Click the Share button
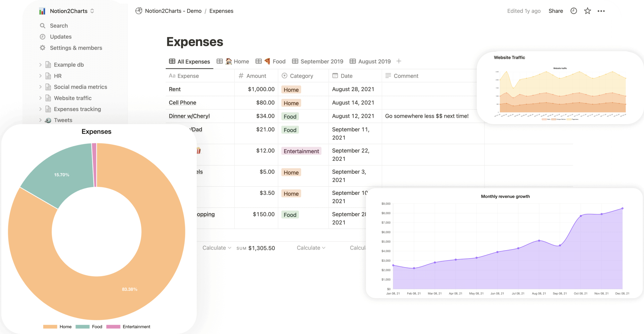 click(x=556, y=11)
